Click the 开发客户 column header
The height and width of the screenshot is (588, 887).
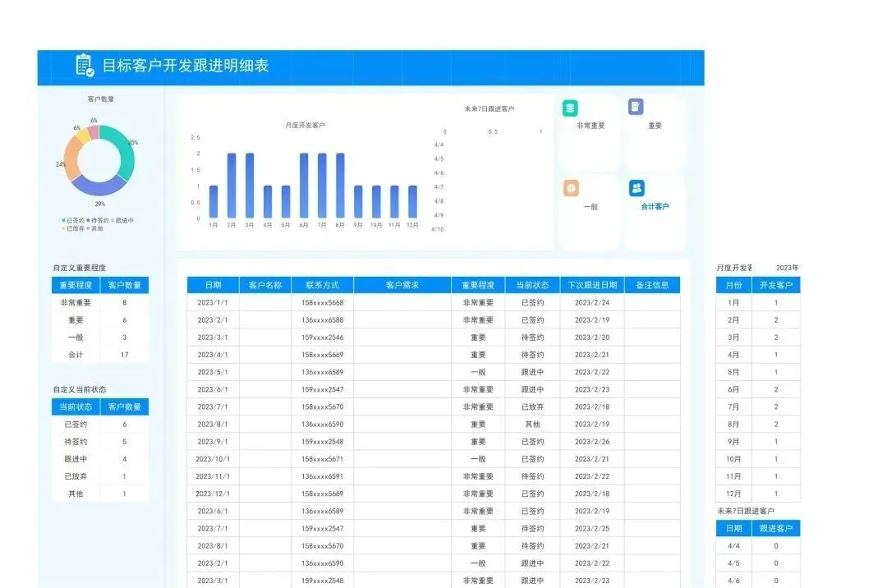coord(775,285)
